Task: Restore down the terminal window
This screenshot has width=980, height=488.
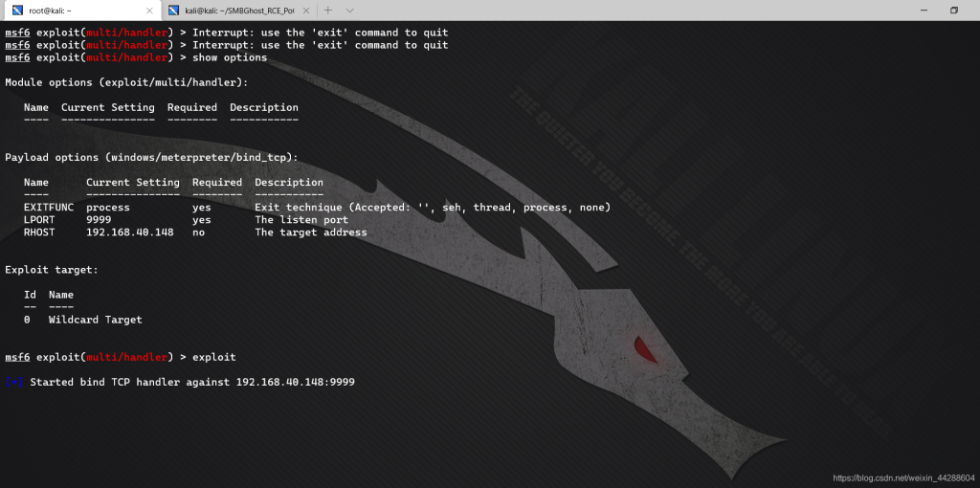Action: (x=954, y=11)
